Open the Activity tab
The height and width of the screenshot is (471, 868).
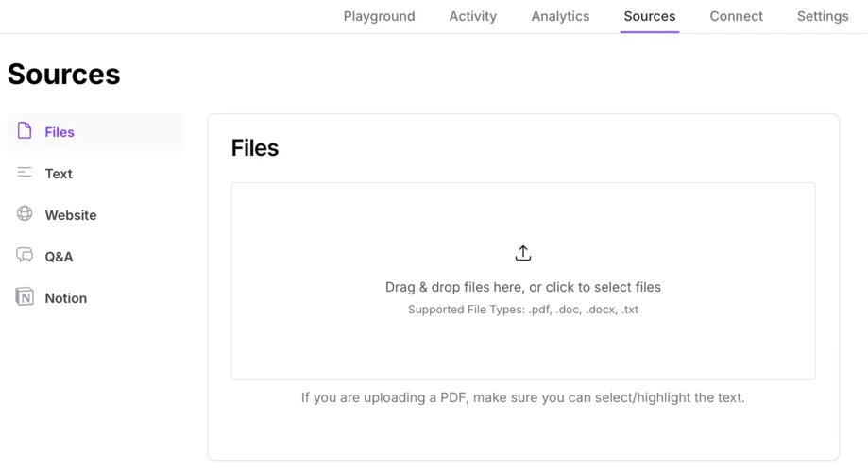pos(473,16)
